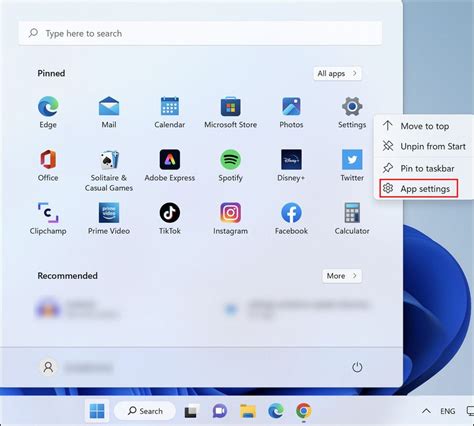Open the Chat icon on taskbar

(220, 411)
